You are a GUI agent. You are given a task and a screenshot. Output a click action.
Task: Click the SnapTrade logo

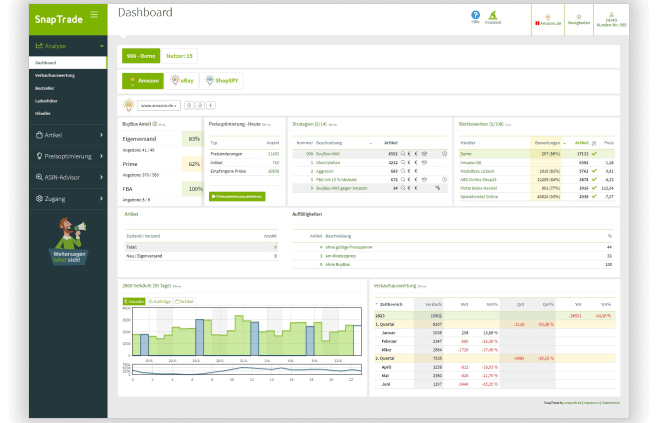58,19
